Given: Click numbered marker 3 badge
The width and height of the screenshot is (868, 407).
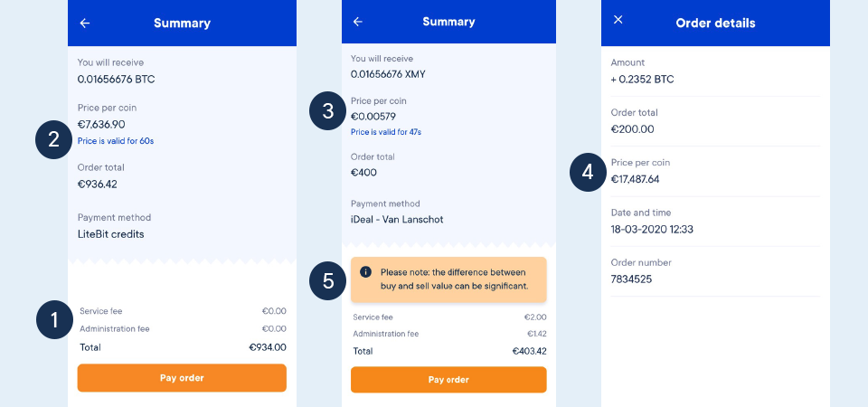Looking at the screenshot, I should point(328,110).
